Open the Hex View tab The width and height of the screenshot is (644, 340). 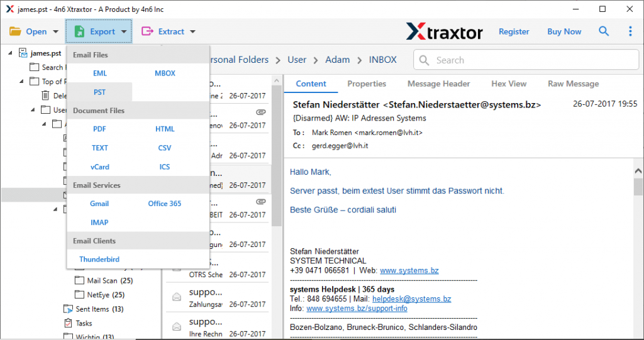(509, 84)
